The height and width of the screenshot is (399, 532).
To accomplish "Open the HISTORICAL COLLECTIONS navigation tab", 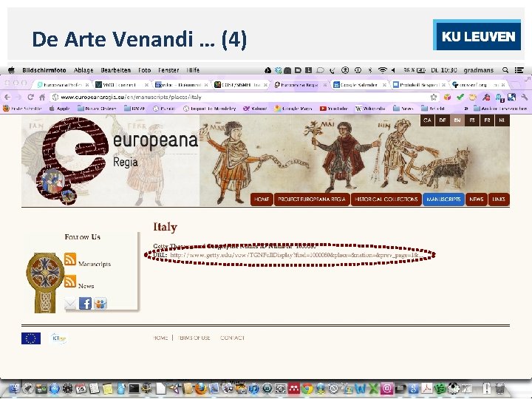I will click(386, 199).
